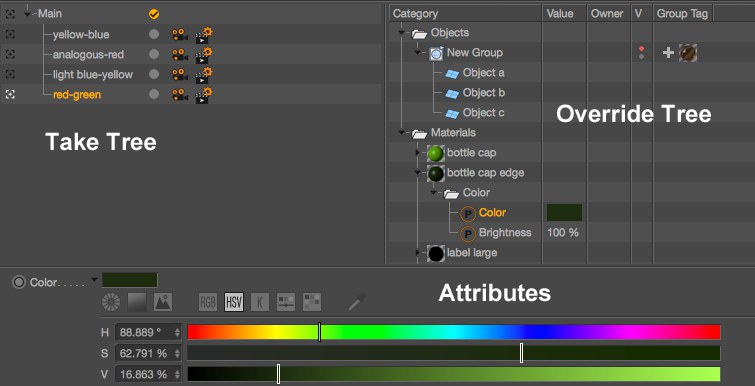The height and width of the screenshot is (386, 755).
Task: Open the color from picture mode
Action: [x=163, y=302]
